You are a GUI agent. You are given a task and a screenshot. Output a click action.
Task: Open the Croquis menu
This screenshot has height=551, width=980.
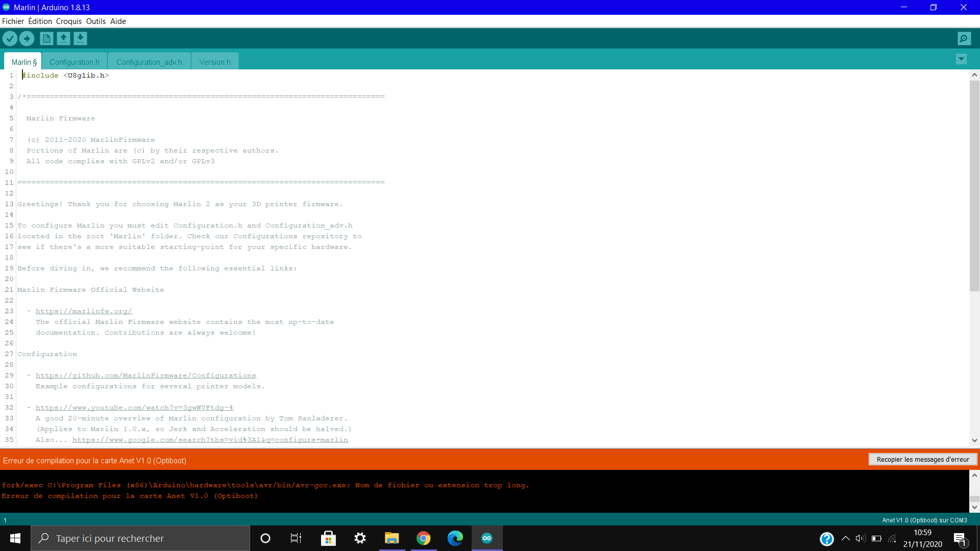pyautogui.click(x=69, y=21)
